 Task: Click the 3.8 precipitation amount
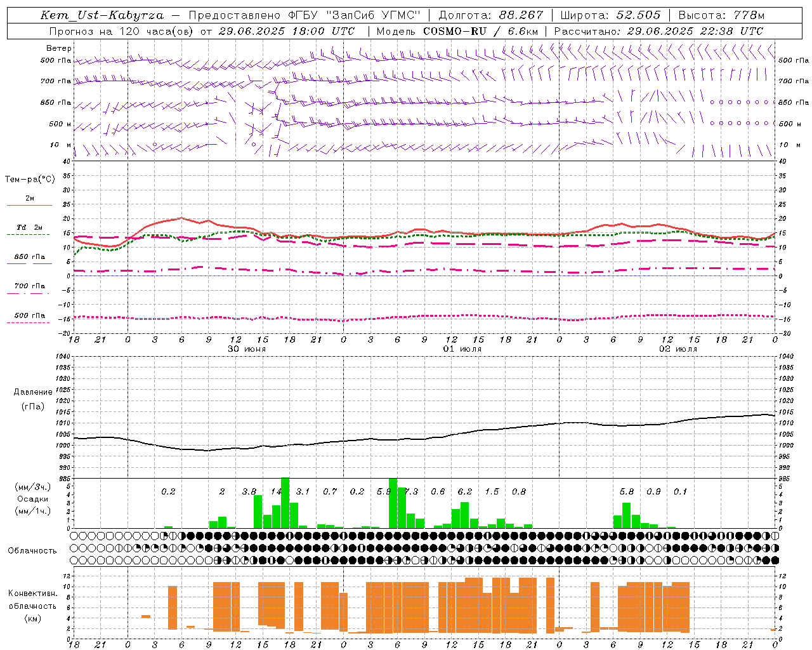(249, 492)
